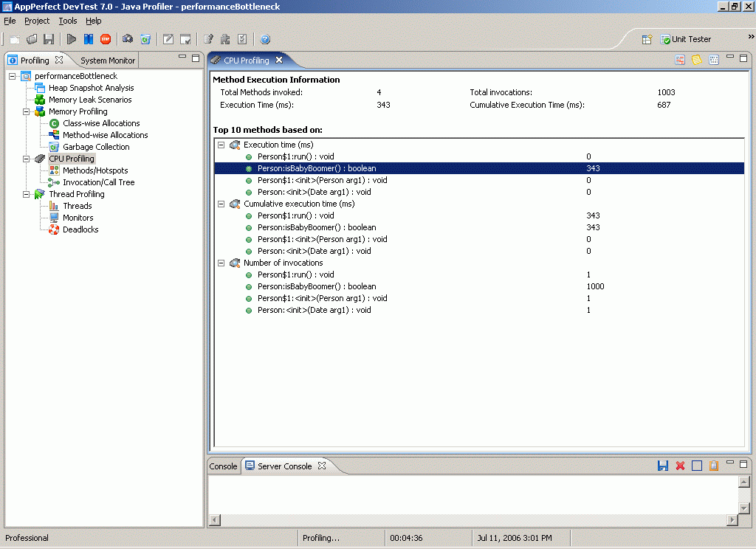The width and height of the screenshot is (756, 549).
Task: Select the Profiling tab
Action: [35, 61]
